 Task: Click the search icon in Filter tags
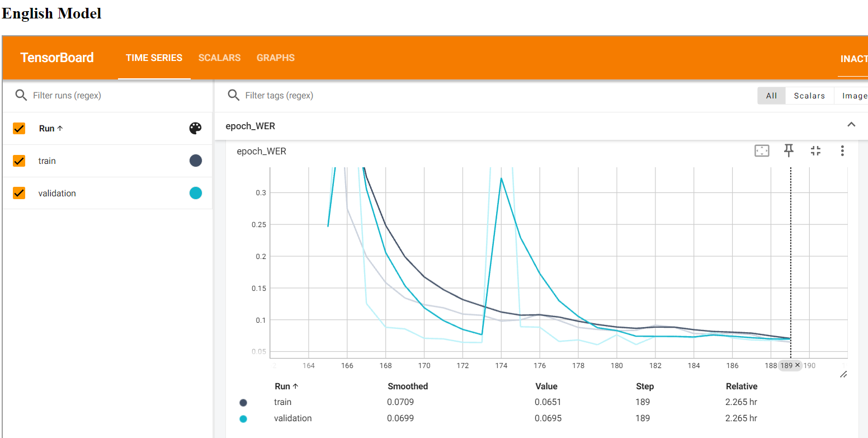pyautogui.click(x=234, y=95)
